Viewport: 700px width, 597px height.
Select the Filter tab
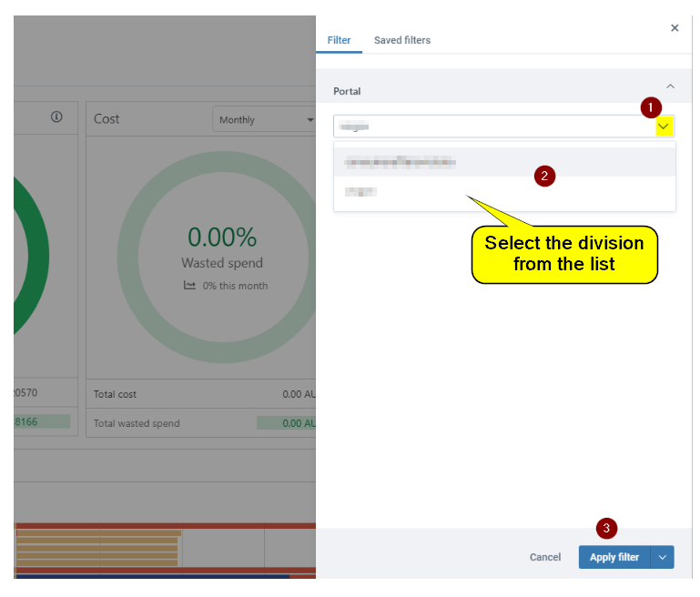pyautogui.click(x=339, y=40)
